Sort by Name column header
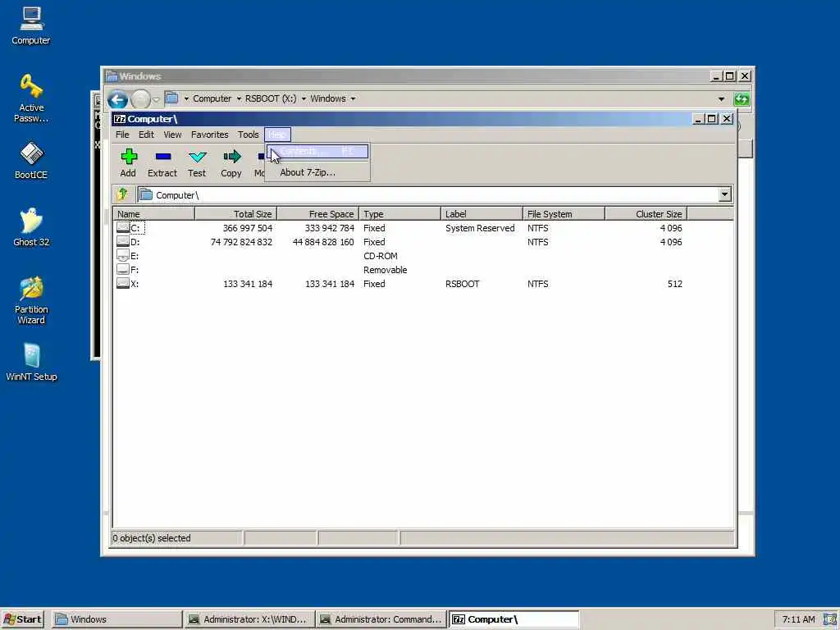Image resolution: width=840 pixels, height=630 pixels. pos(153,214)
